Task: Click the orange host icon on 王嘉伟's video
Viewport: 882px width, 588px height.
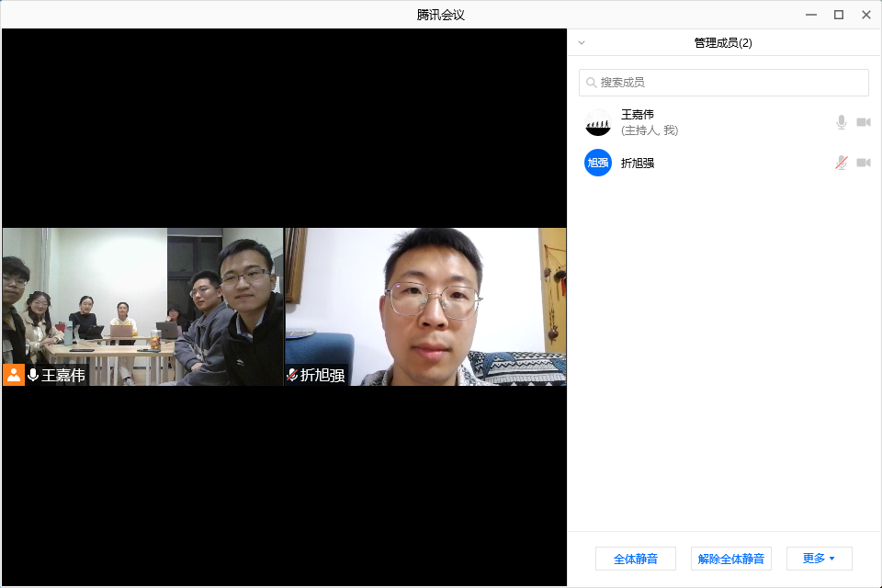Action: 14,375
